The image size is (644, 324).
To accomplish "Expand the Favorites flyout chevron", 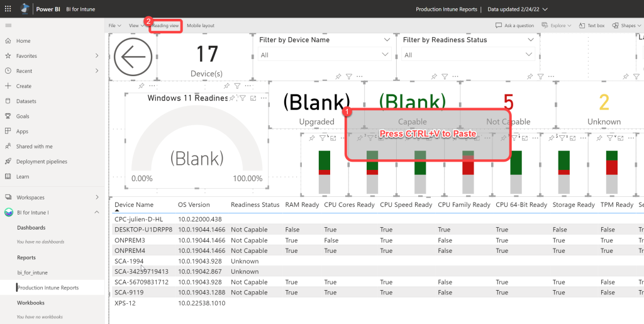I will (96, 56).
